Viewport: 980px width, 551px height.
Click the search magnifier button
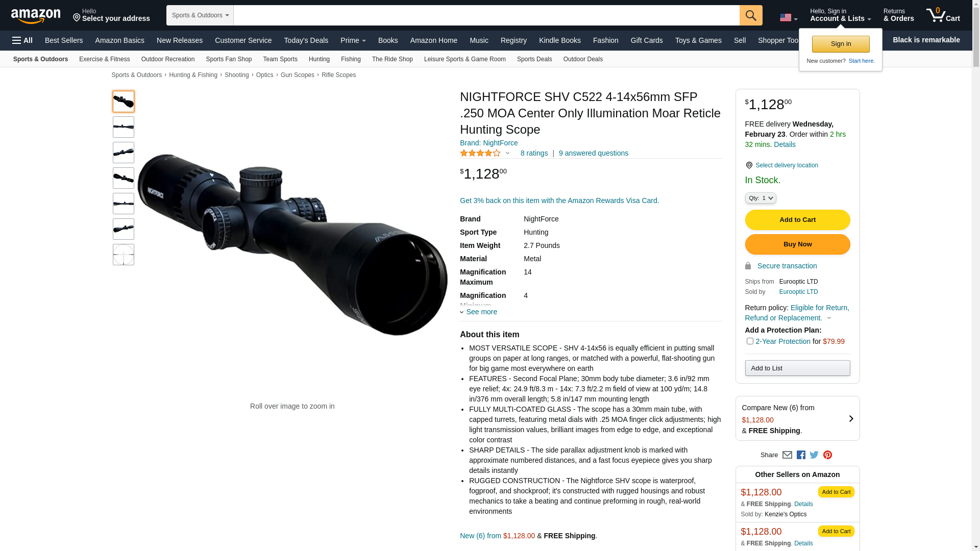point(751,15)
